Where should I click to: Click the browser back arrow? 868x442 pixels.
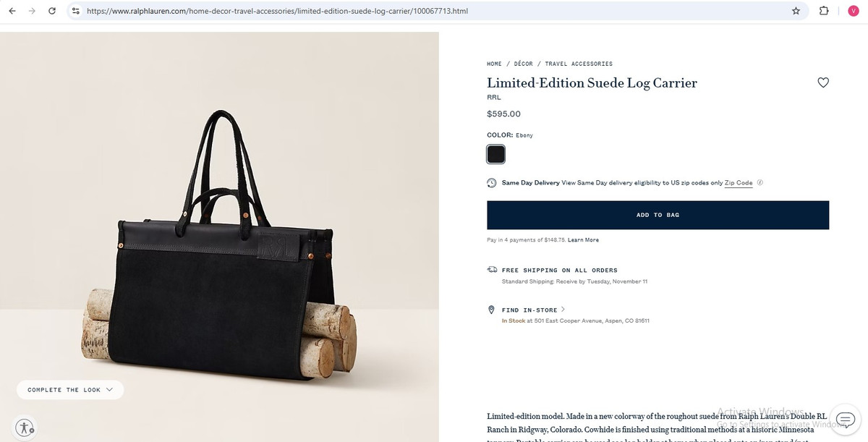click(x=12, y=11)
